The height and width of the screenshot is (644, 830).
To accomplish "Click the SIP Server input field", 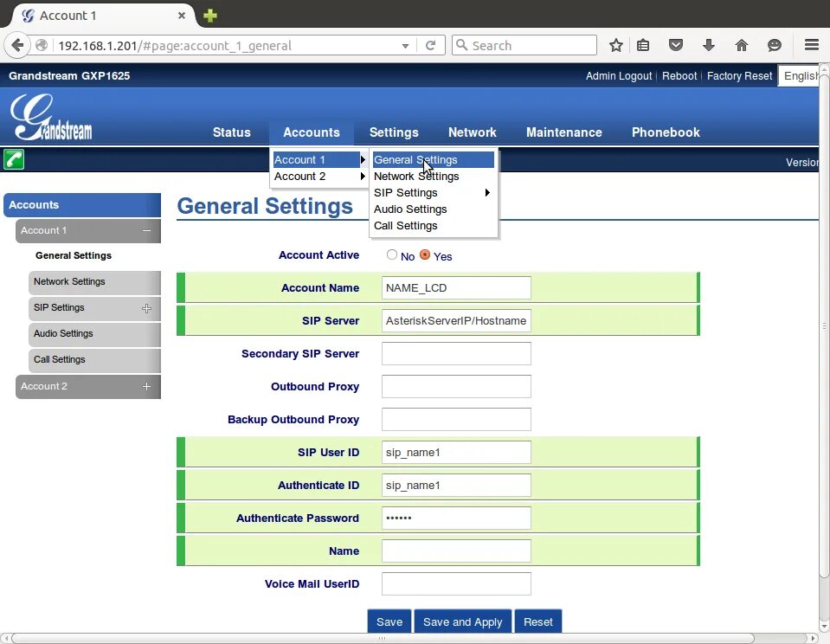I will (456, 320).
